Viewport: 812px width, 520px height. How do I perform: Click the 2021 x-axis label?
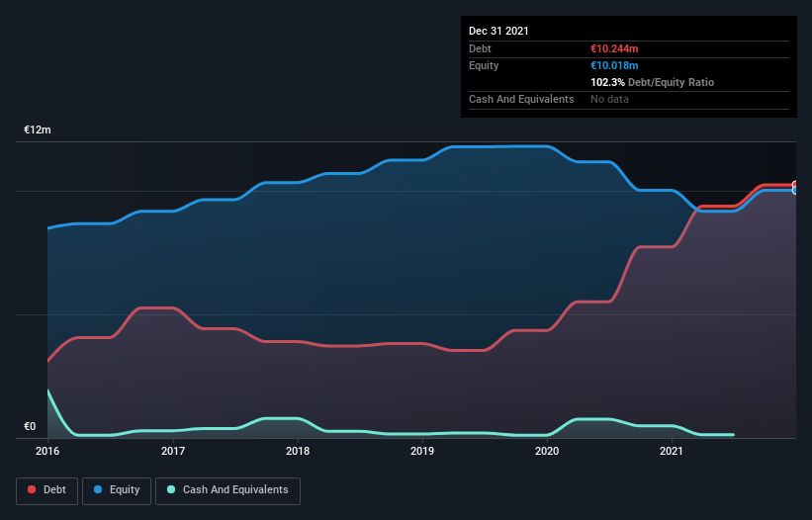(x=672, y=451)
